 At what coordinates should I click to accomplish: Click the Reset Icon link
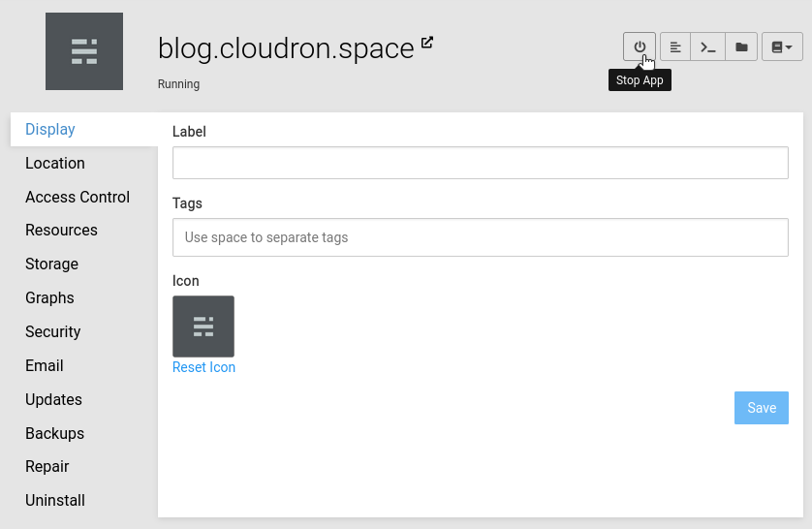203,367
